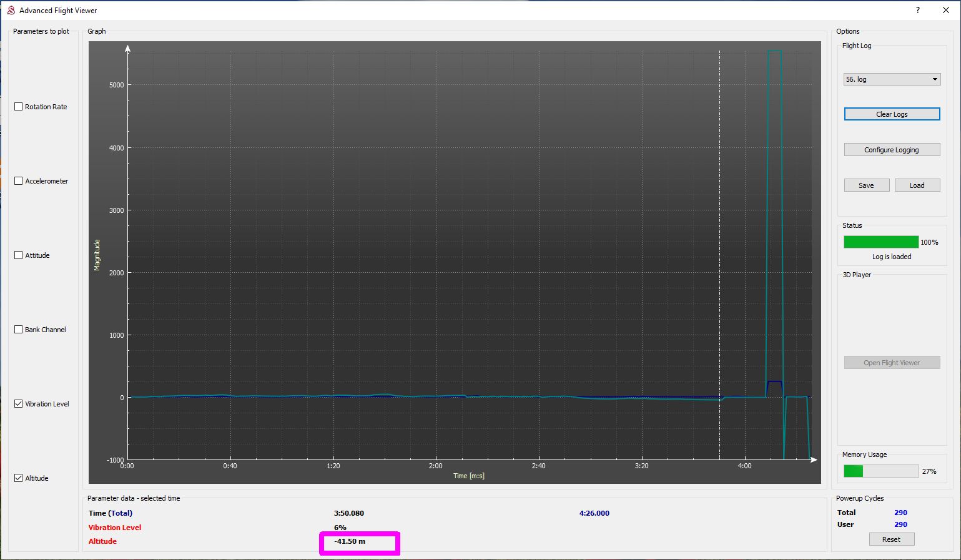Tick the Attitude checkbox

click(x=19, y=255)
